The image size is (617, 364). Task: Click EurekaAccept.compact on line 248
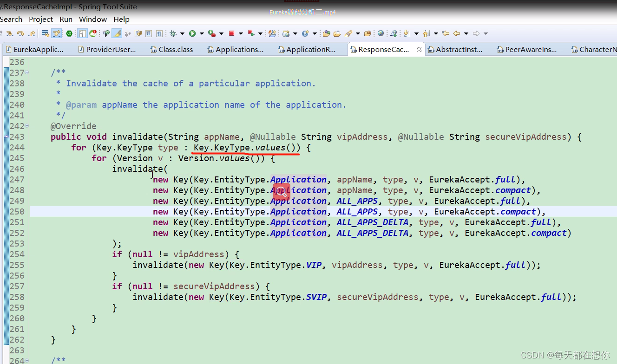(x=480, y=190)
